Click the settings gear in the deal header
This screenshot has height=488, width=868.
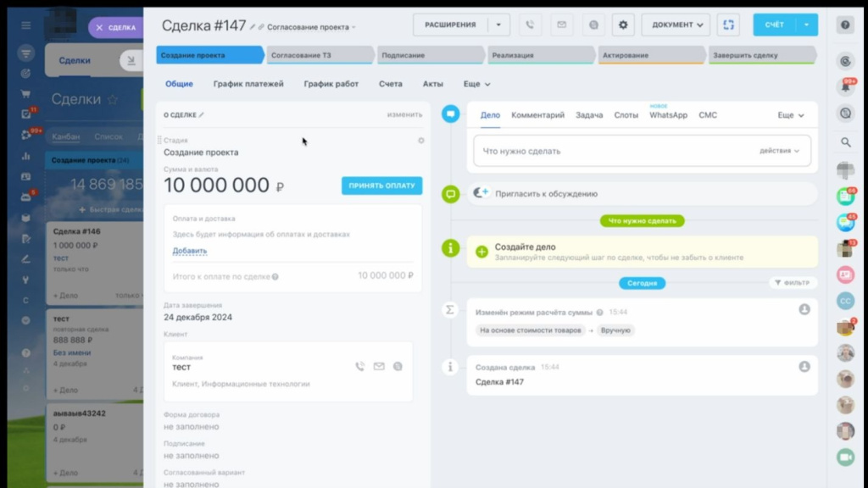pos(623,25)
